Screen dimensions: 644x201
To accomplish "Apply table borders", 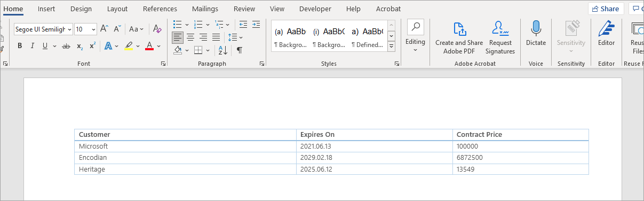I will [198, 50].
